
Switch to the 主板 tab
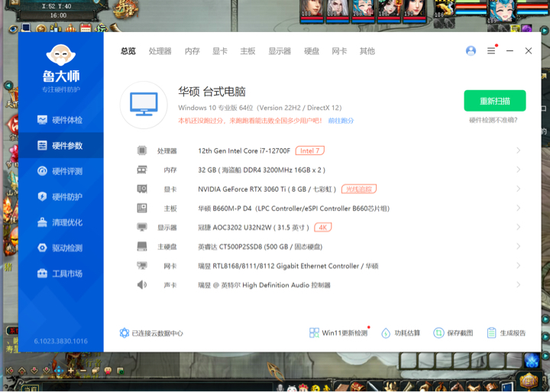tap(247, 51)
